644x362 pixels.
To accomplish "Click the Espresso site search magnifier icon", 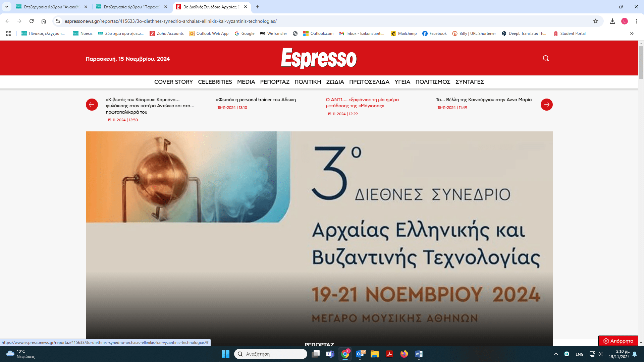I will point(546,58).
